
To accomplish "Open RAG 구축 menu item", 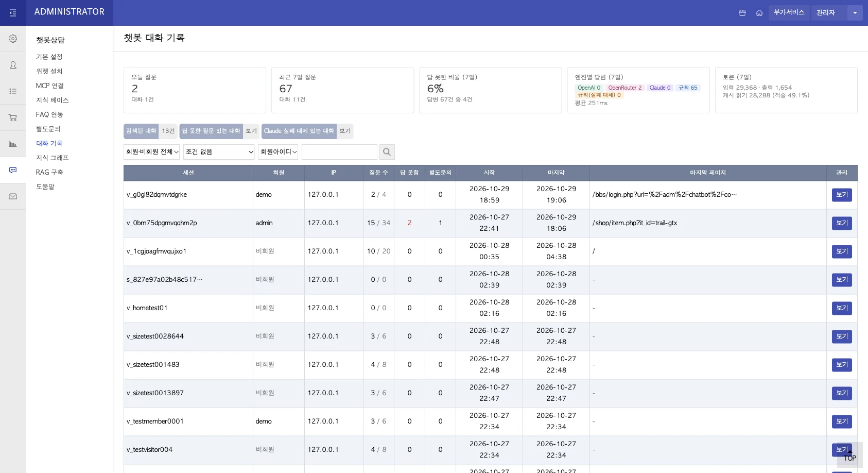I will (49, 172).
